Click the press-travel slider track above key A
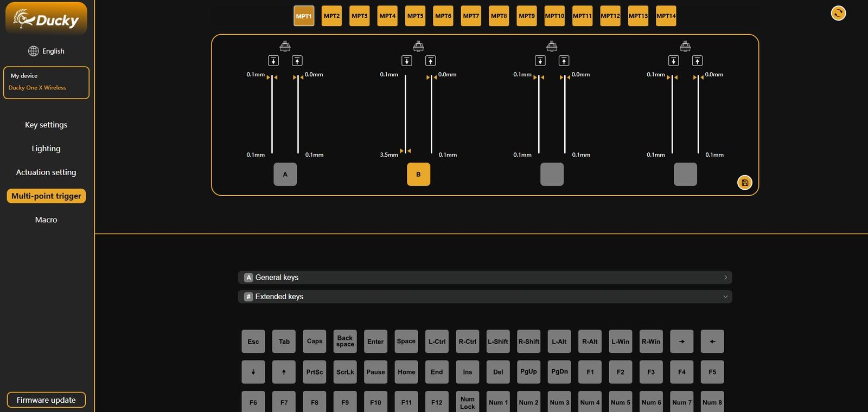The image size is (868, 412). coord(272,114)
